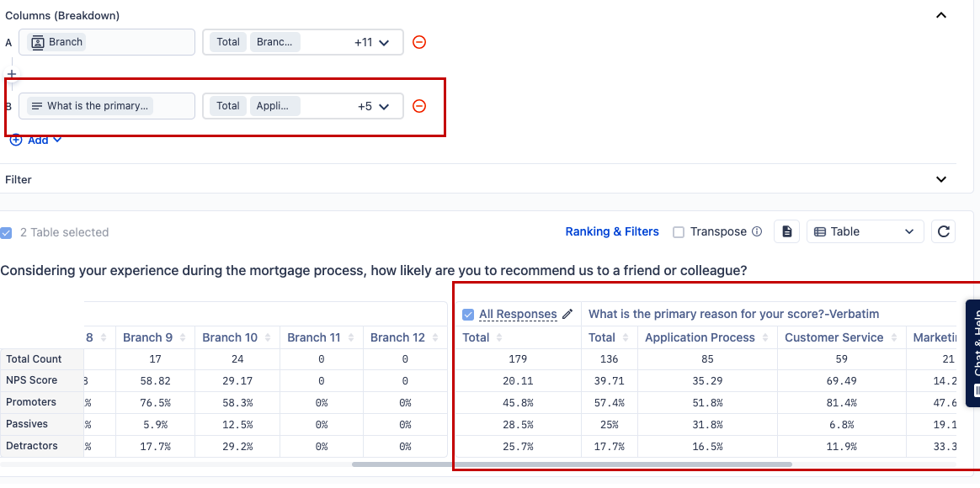Expand the Filter section
This screenshot has height=488, width=980.
pos(941,179)
